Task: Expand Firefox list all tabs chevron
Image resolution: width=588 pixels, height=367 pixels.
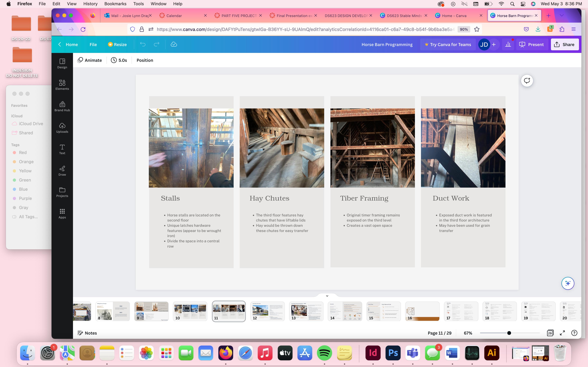Action: click(x=562, y=16)
